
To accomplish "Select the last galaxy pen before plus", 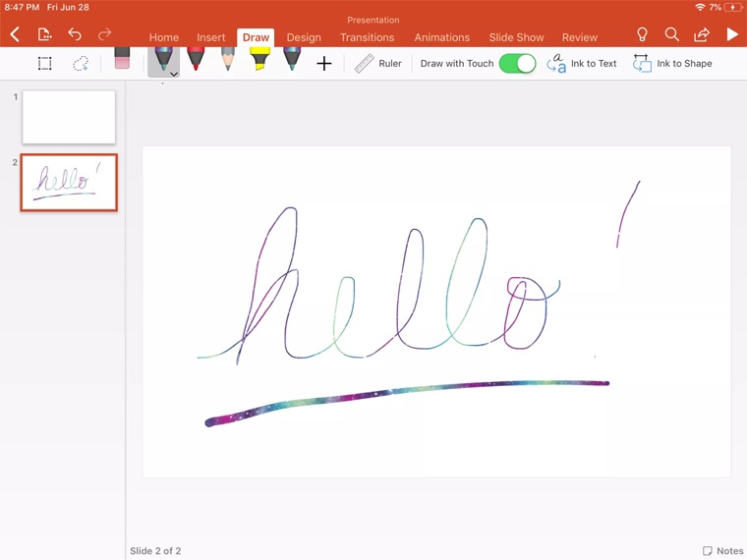I will [292, 59].
